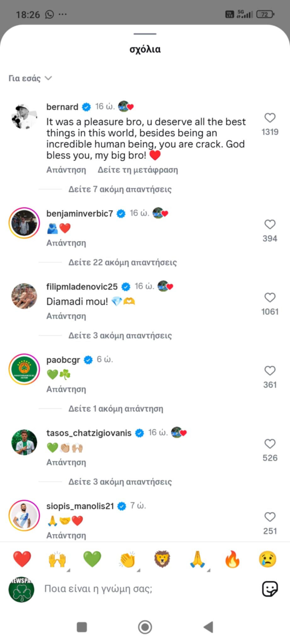Open benjaminverbic7's profile picture
This screenshot has width=290, height=644.
point(24,223)
